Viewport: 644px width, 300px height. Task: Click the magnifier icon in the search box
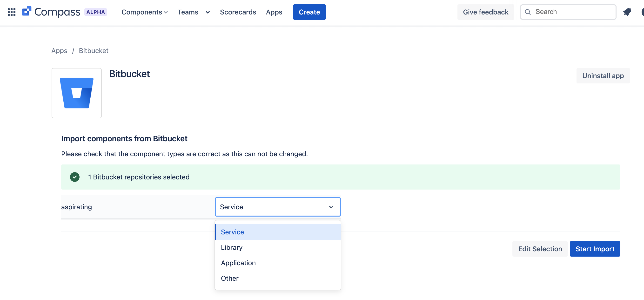click(528, 12)
